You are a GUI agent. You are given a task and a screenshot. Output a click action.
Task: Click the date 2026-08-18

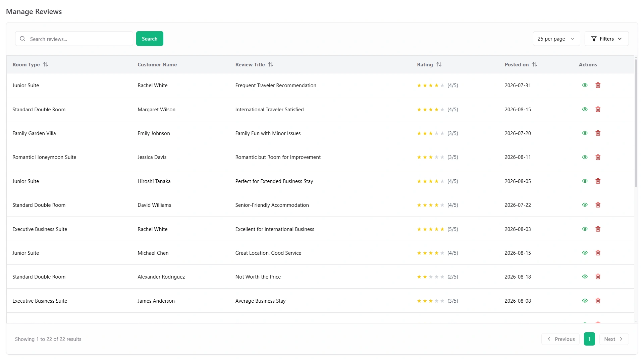(518, 277)
